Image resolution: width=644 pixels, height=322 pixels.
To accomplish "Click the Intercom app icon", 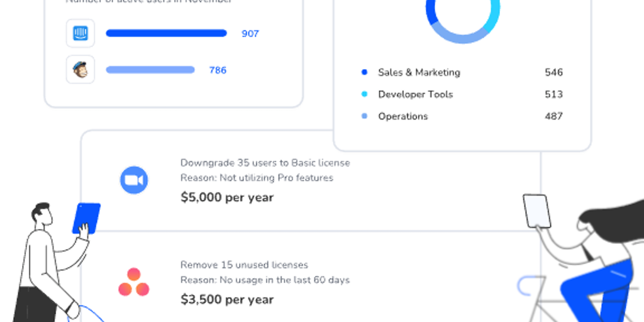I will (x=80, y=33).
